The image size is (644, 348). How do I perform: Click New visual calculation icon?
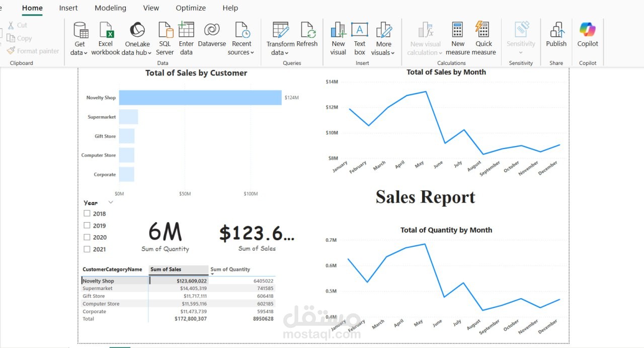426,30
